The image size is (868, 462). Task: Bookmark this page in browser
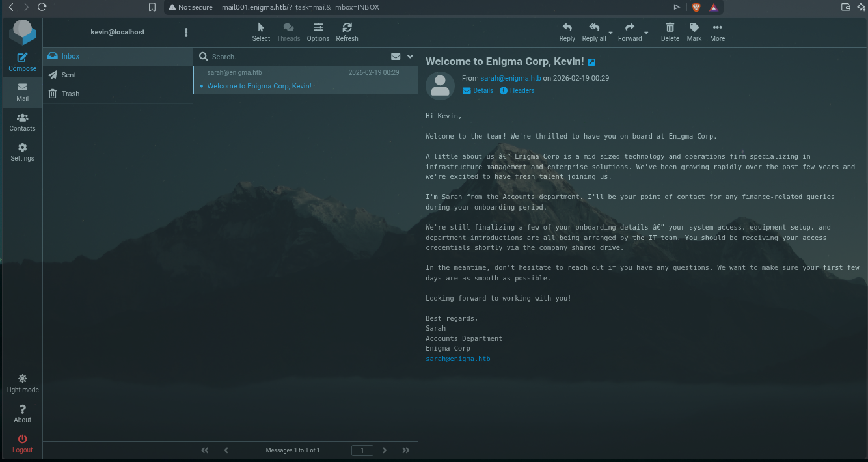[152, 7]
